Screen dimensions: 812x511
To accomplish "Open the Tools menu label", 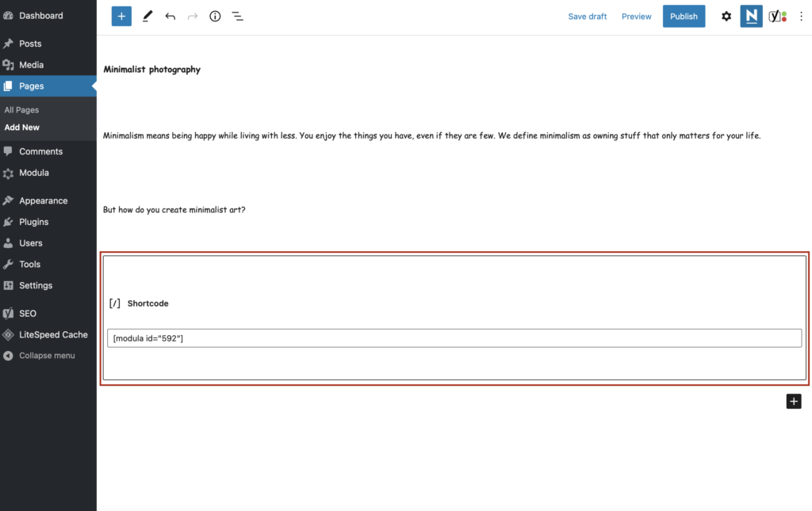I will [x=29, y=265].
